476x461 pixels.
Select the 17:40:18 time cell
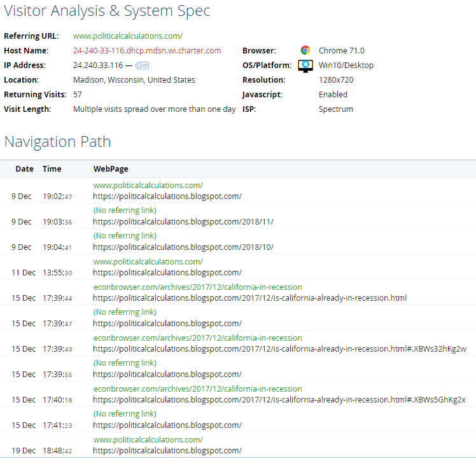57,400
